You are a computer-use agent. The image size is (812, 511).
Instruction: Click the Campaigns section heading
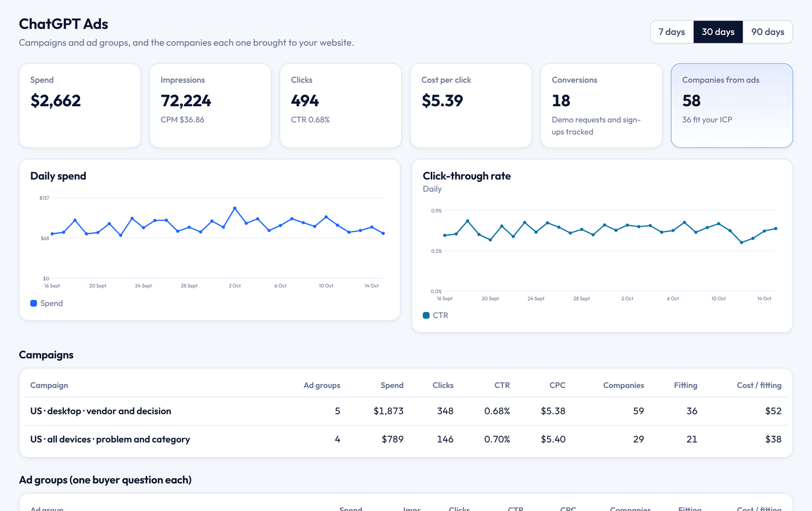point(46,355)
